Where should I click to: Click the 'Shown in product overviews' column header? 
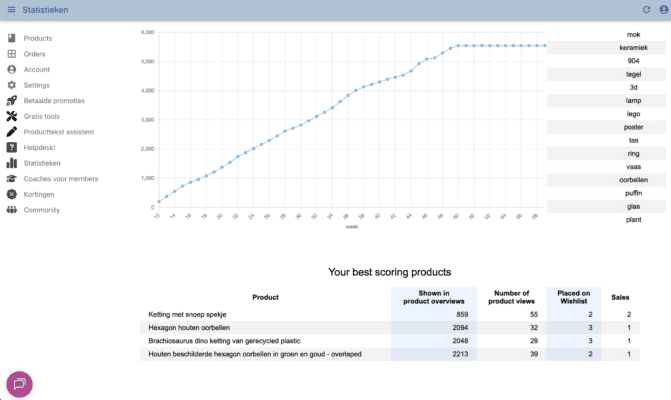click(x=435, y=296)
